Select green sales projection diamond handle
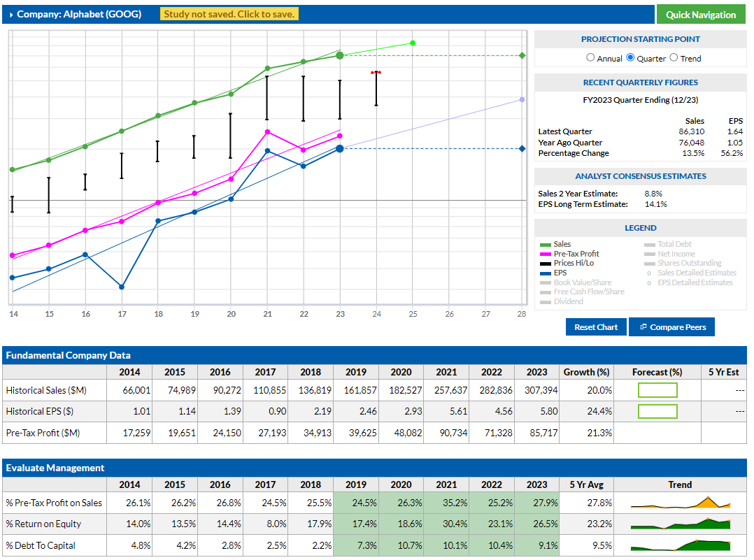Viewport: 754px width, 560px height. tap(522, 56)
